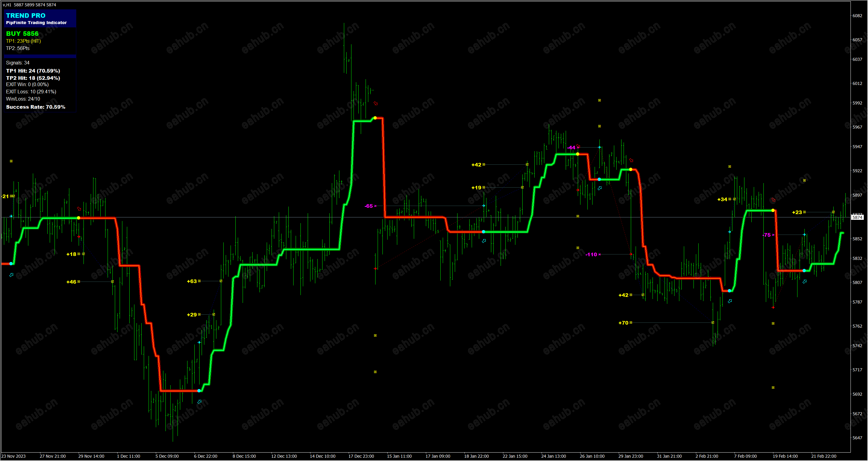Viewport: 868px width, 461px height.
Task: Click the Success Rate 70.59% line
Action: point(36,107)
